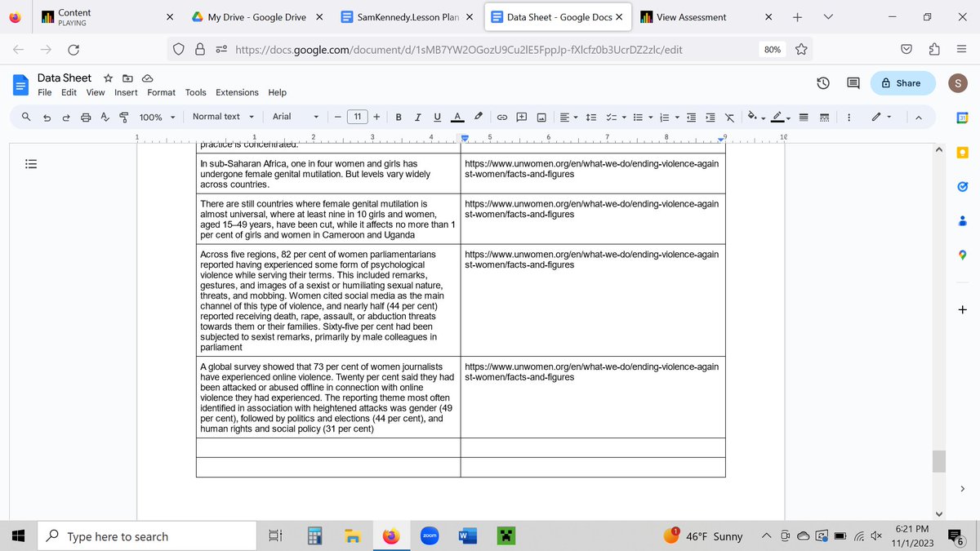View the cloud document status
980x551 pixels.
pyautogui.click(x=148, y=78)
